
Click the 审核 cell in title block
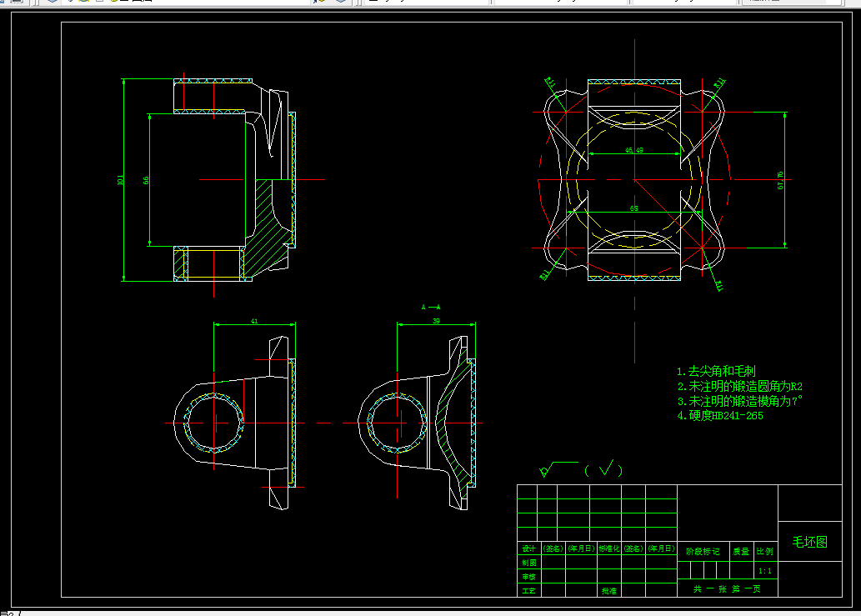pyautogui.click(x=528, y=577)
